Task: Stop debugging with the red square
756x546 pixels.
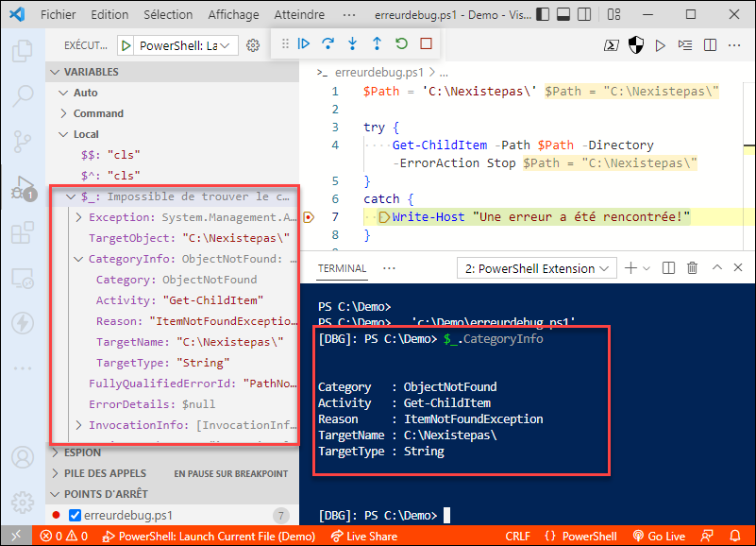Action: pyautogui.click(x=426, y=44)
